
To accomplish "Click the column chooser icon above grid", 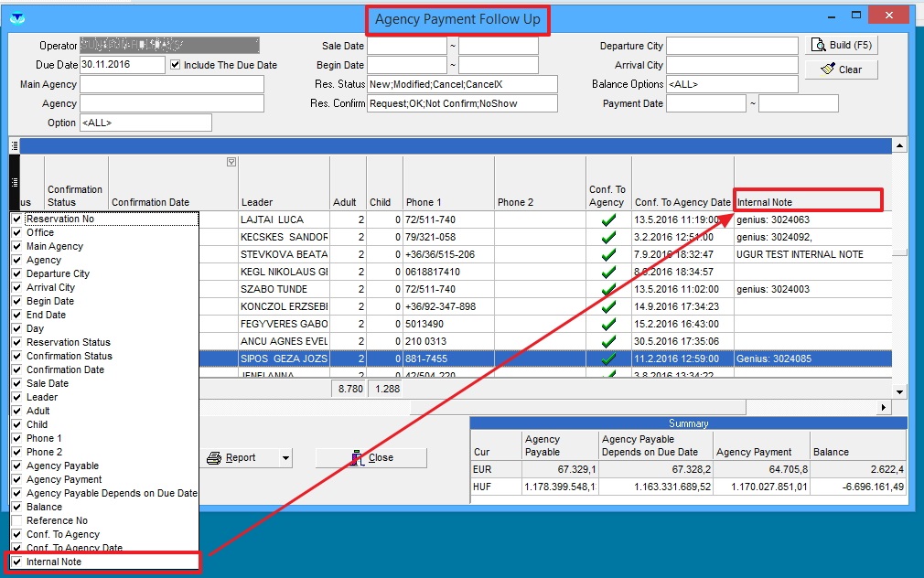I will 15,145.
